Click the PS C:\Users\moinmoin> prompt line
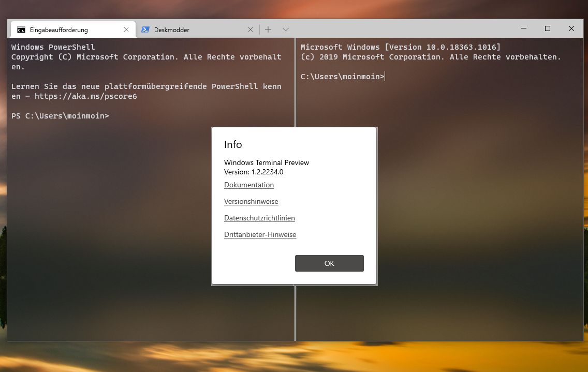 click(x=60, y=116)
